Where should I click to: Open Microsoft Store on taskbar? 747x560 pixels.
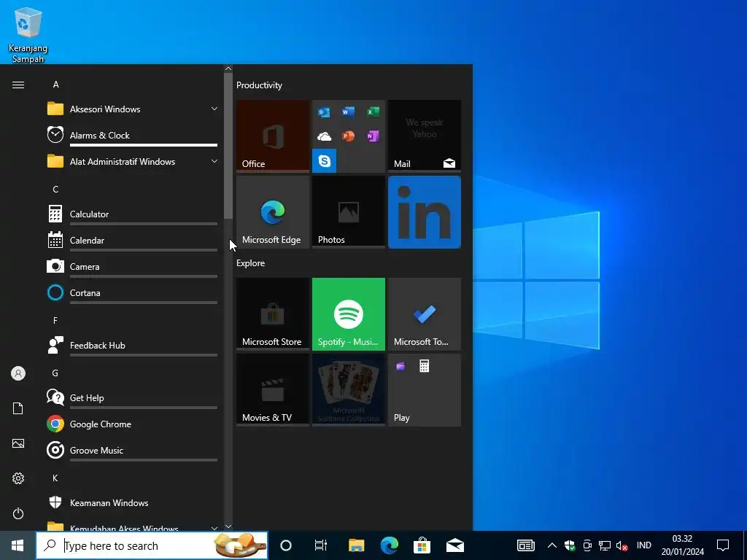[x=422, y=545]
